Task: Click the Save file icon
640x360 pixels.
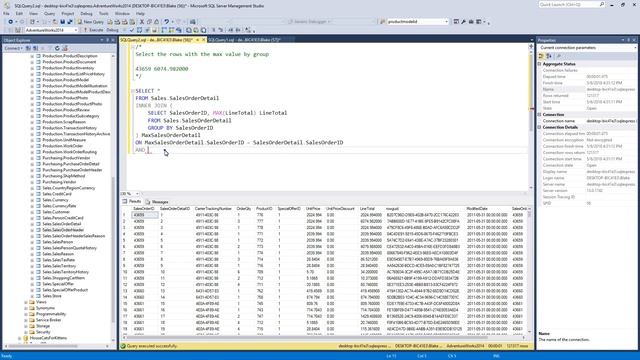Action: click(x=62, y=22)
